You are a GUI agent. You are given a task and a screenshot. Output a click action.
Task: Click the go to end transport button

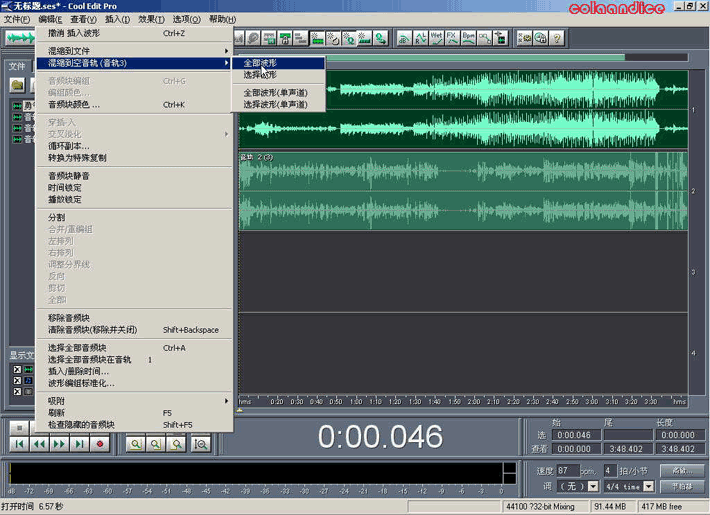point(80,444)
